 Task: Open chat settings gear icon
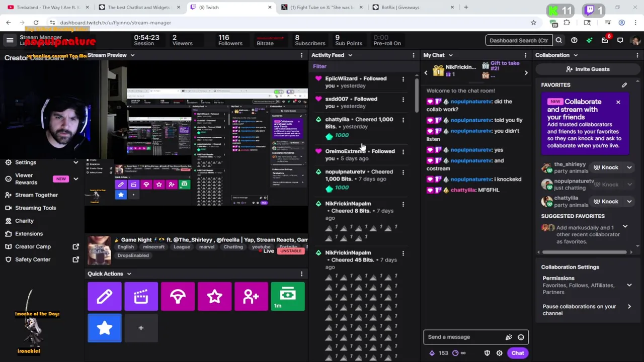(x=499, y=353)
